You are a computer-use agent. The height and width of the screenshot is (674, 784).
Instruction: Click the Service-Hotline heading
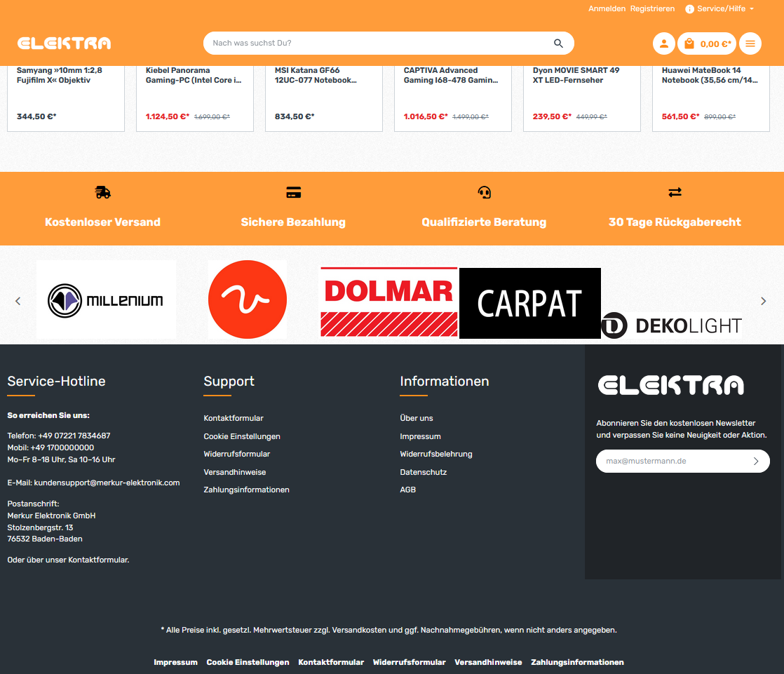pyautogui.click(x=56, y=381)
